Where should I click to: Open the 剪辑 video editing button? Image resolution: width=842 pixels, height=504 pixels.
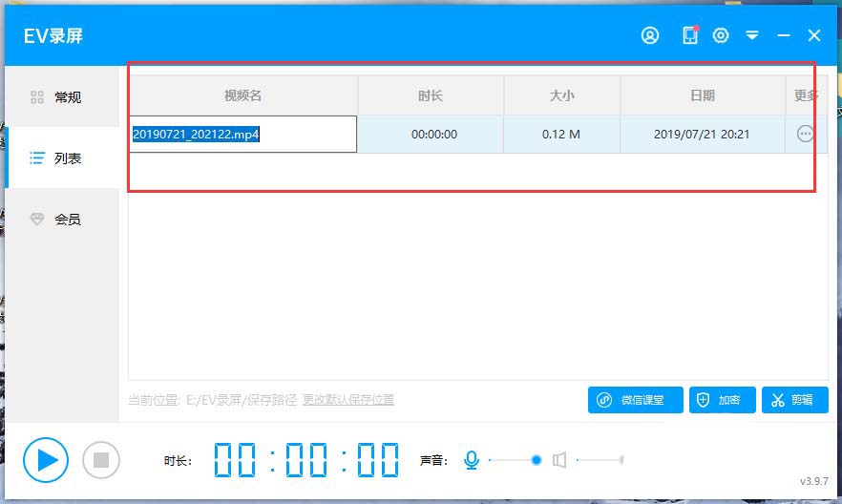click(x=794, y=400)
